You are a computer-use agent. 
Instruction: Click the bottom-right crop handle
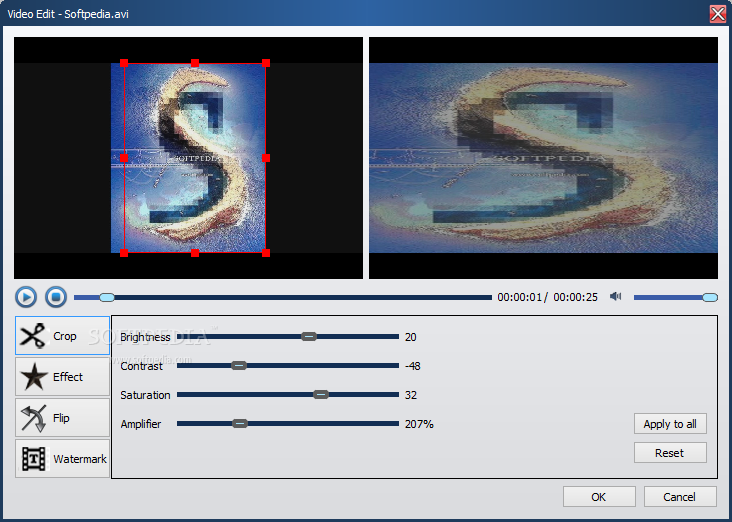[266, 253]
